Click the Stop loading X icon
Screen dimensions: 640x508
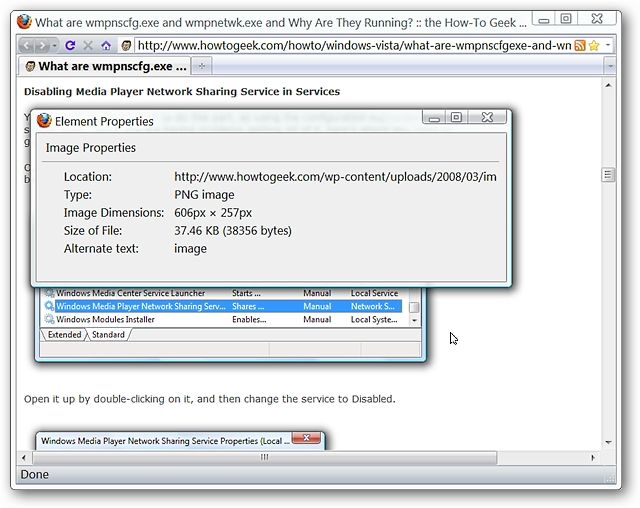(88, 45)
